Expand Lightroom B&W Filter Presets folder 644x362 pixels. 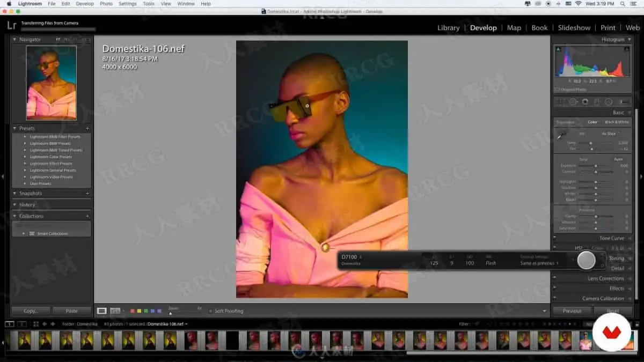(24, 137)
